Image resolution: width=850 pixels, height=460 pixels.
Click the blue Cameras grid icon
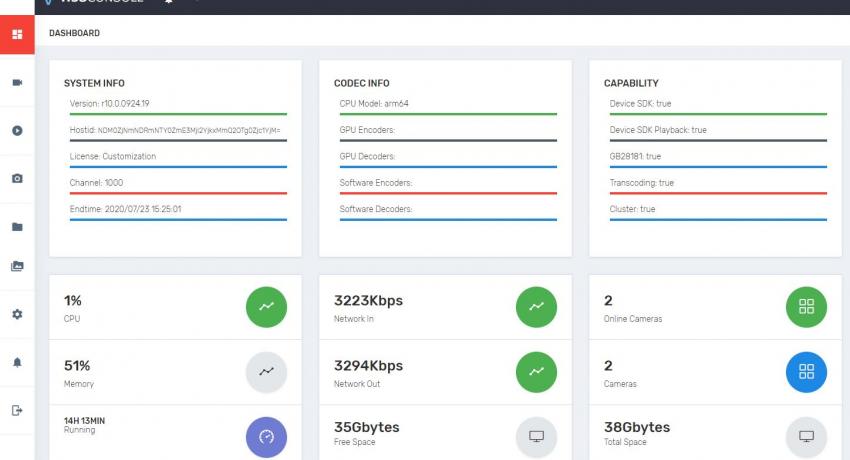[x=806, y=371]
